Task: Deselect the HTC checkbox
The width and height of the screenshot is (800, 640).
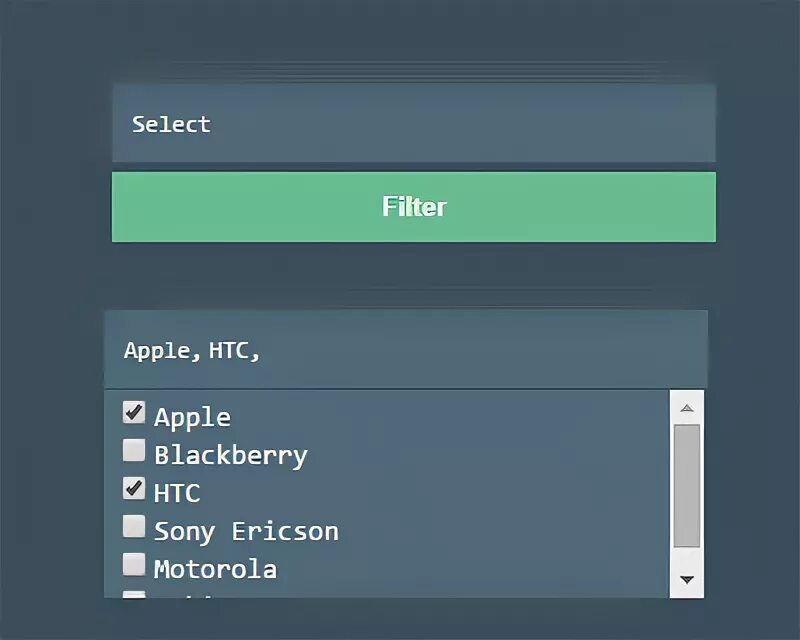Action: pyautogui.click(x=134, y=488)
